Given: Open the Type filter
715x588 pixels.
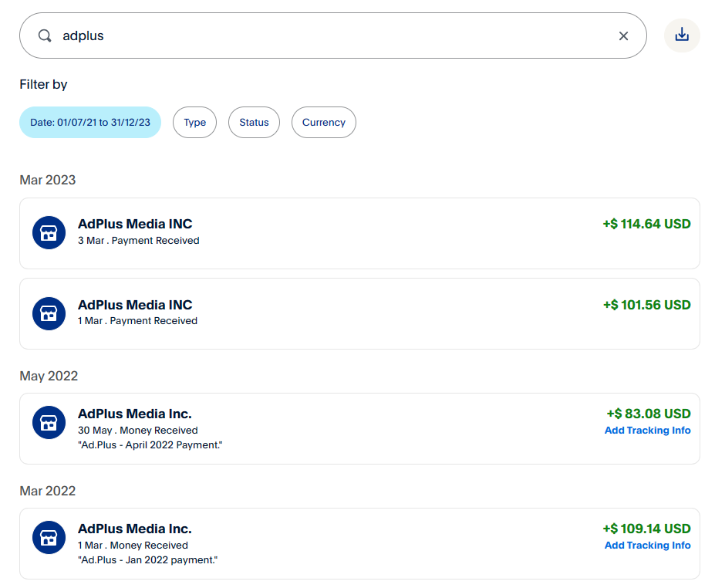Looking at the screenshot, I should 194,122.
